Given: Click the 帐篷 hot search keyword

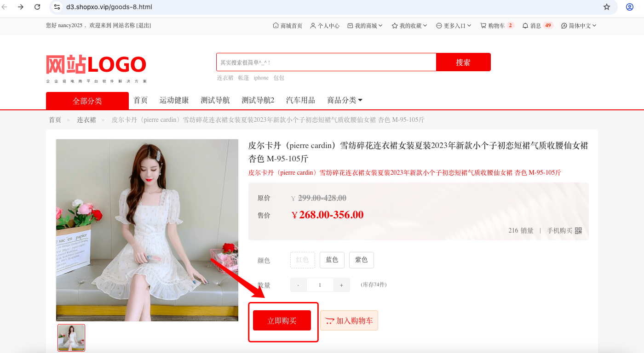Looking at the screenshot, I should 243,78.
